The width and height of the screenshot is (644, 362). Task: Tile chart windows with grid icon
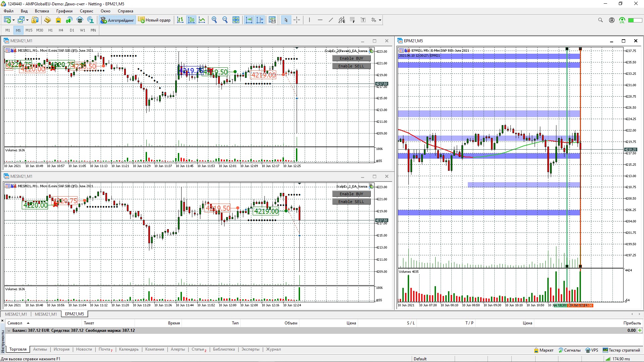236,20
